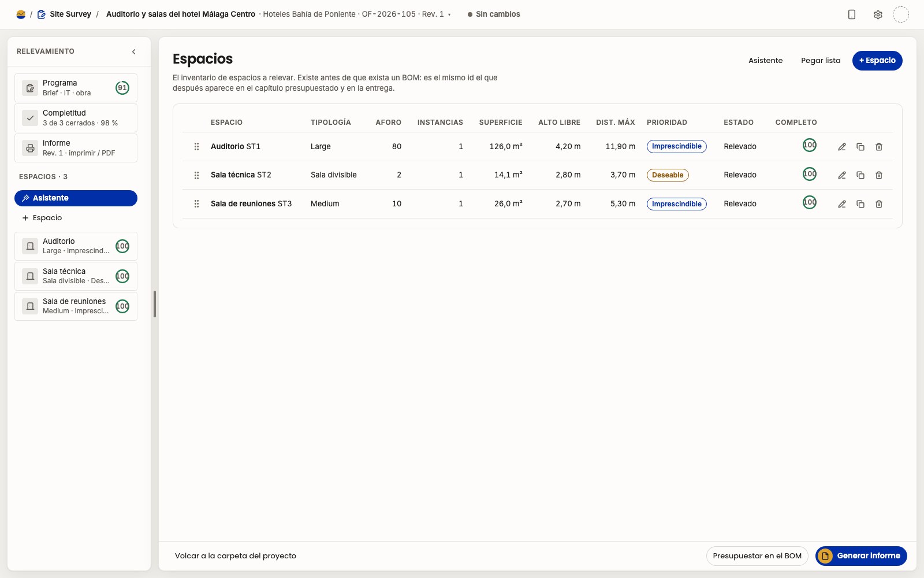Click Presupuestar en el BOM

click(x=757, y=556)
